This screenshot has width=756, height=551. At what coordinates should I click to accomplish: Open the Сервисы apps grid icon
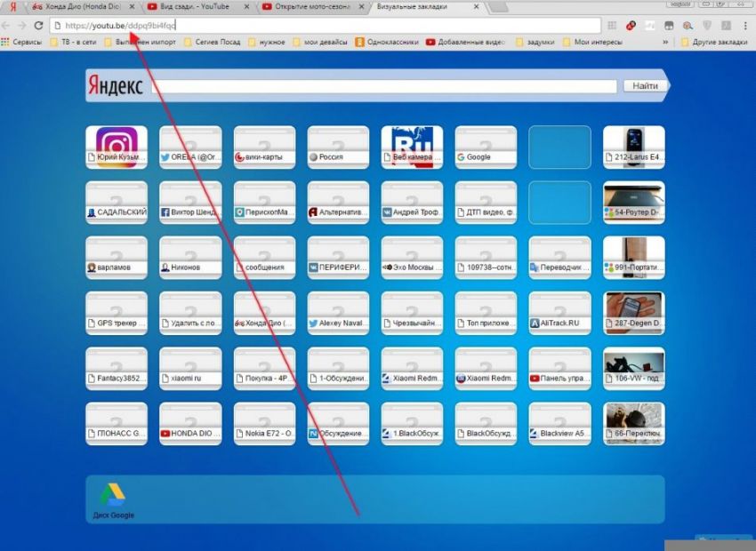tap(6, 42)
